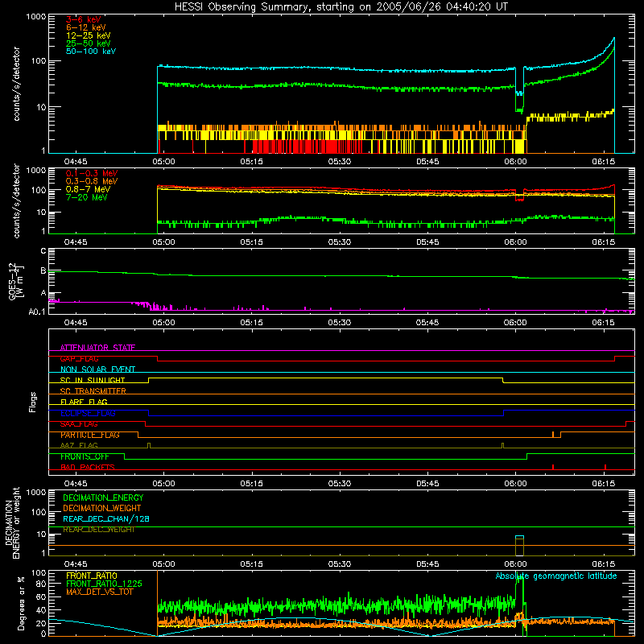Click the 100 tick on the Degrees axis
This screenshot has height=644, width=644.
[x=39, y=572]
